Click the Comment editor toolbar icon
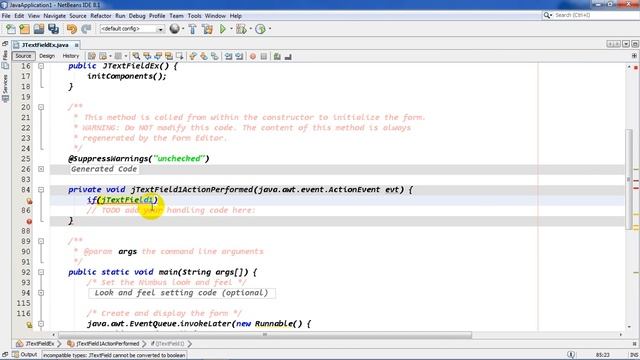Screen dimensions: 640x360 [x=277, y=56]
